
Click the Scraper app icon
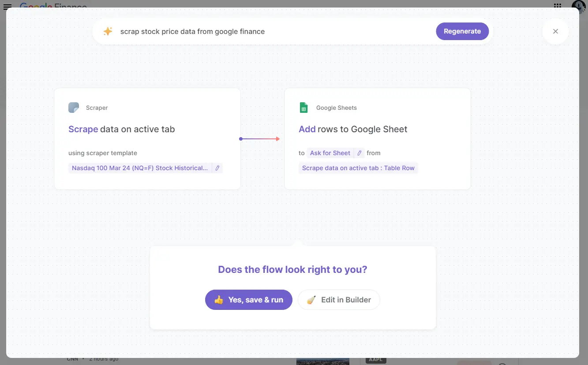[x=74, y=108]
